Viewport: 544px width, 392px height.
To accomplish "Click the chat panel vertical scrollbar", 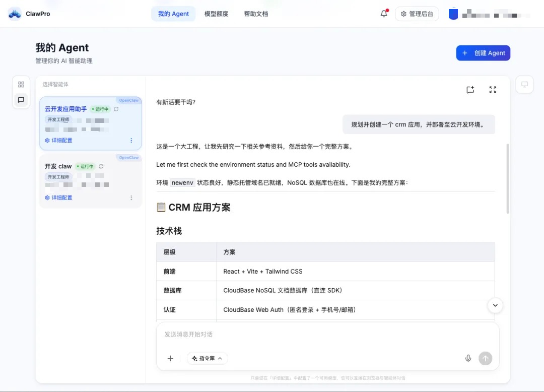I will 508,178.
